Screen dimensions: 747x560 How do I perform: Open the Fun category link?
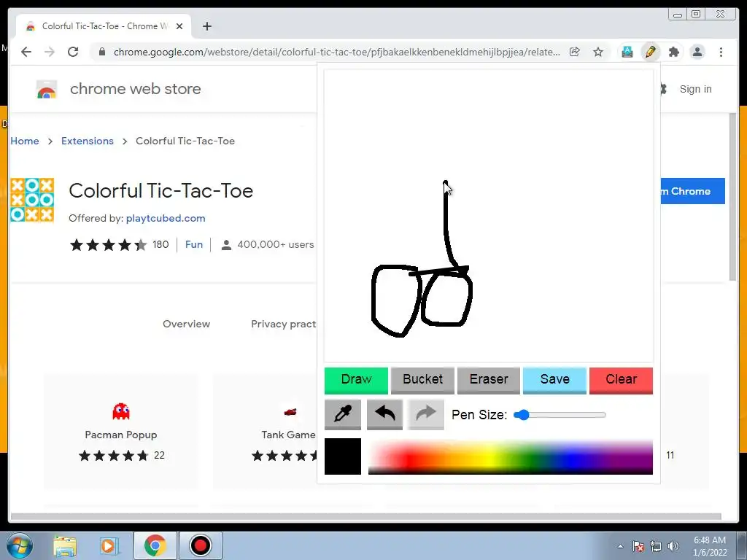click(x=194, y=244)
